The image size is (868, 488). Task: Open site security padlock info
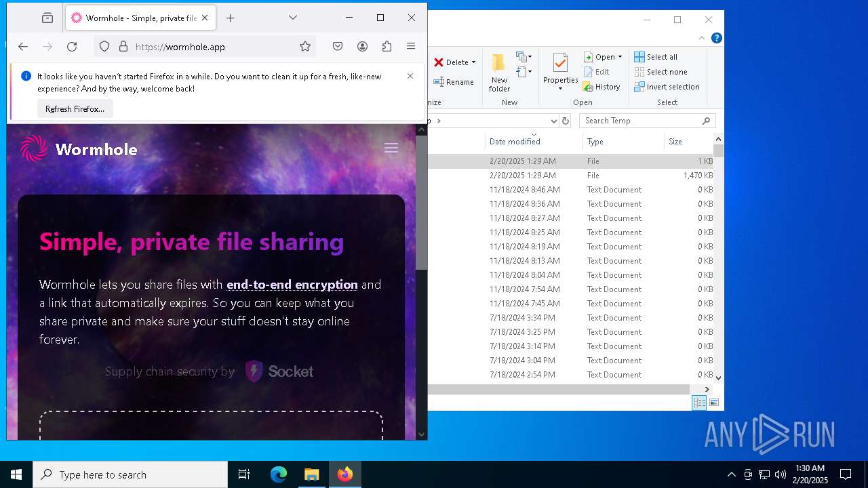[123, 47]
